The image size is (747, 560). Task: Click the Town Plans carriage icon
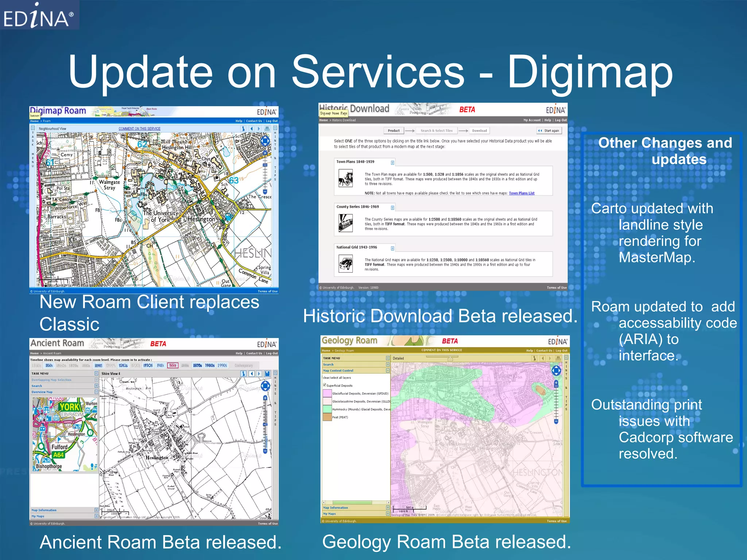pyautogui.click(x=345, y=179)
